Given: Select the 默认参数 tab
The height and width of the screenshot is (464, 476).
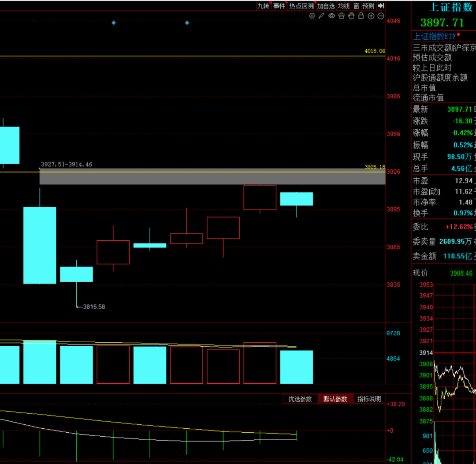Looking at the screenshot, I should click(x=335, y=399).
